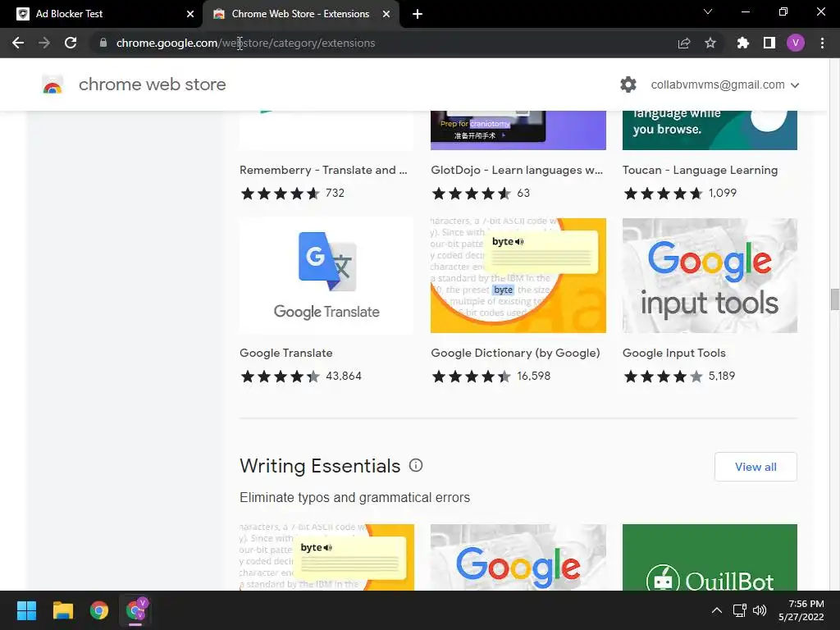Open Chrome's three-dot menu
840x630 pixels.
click(x=822, y=43)
